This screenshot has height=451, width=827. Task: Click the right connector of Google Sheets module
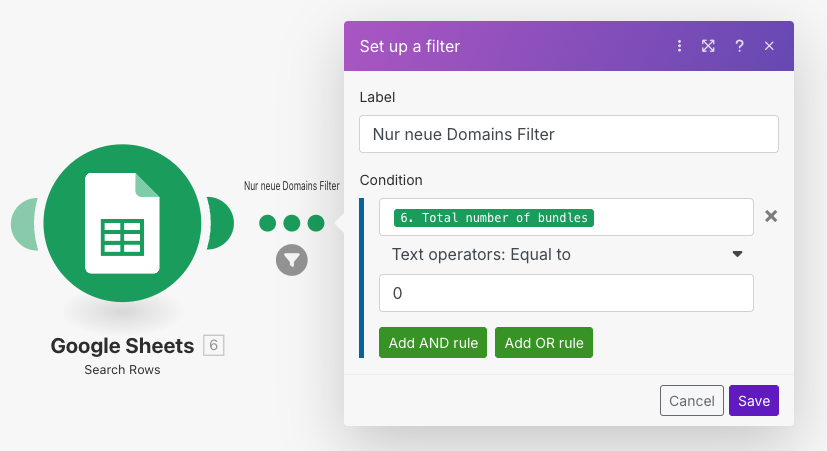222,223
